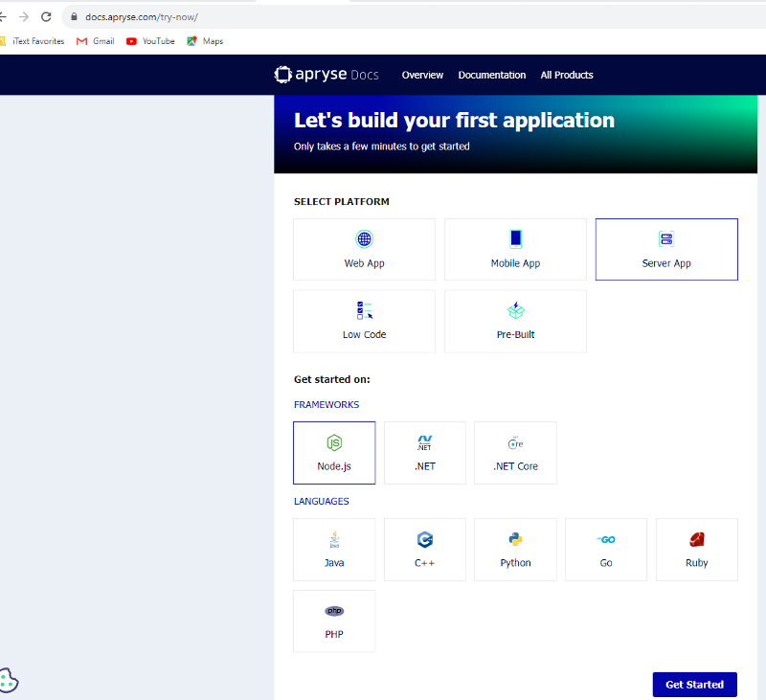Click the 'Python' card label
This screenshot has width=766, height=700.
tap(515, 563)
